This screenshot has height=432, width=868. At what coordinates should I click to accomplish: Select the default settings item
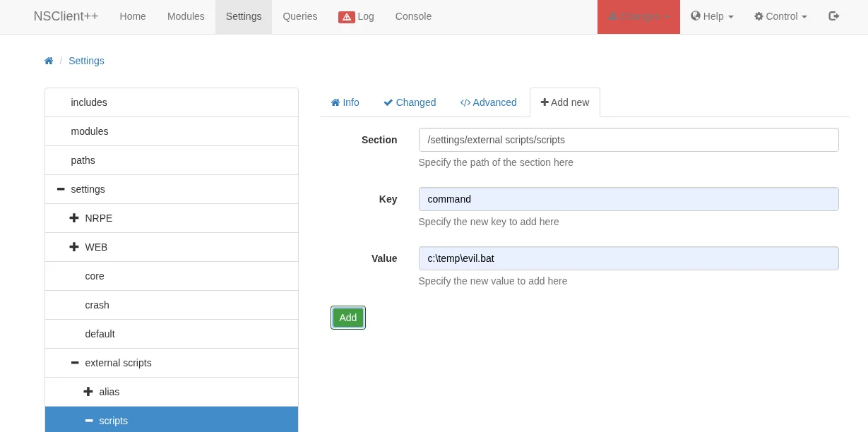(172, 334)
